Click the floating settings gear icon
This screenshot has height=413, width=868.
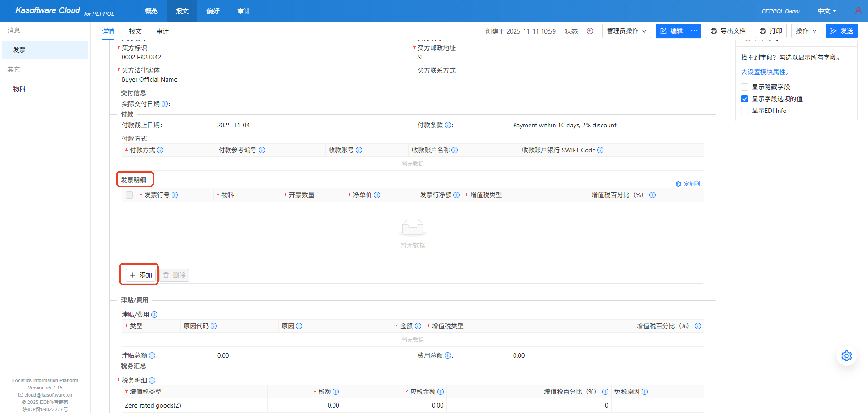tap(846, 356)
